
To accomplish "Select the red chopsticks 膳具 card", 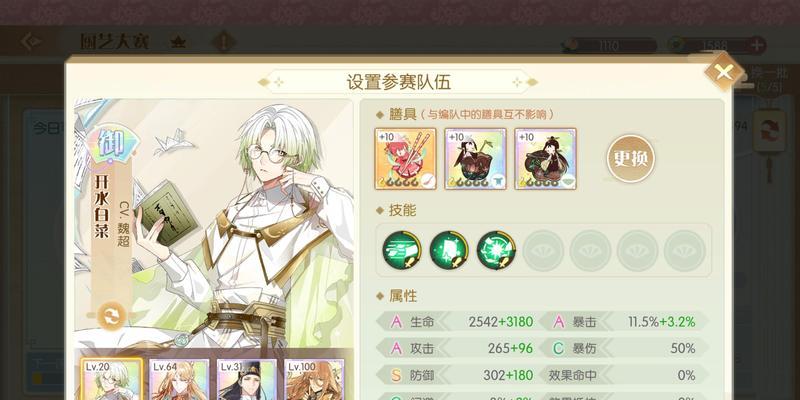I will coord(406,159).
